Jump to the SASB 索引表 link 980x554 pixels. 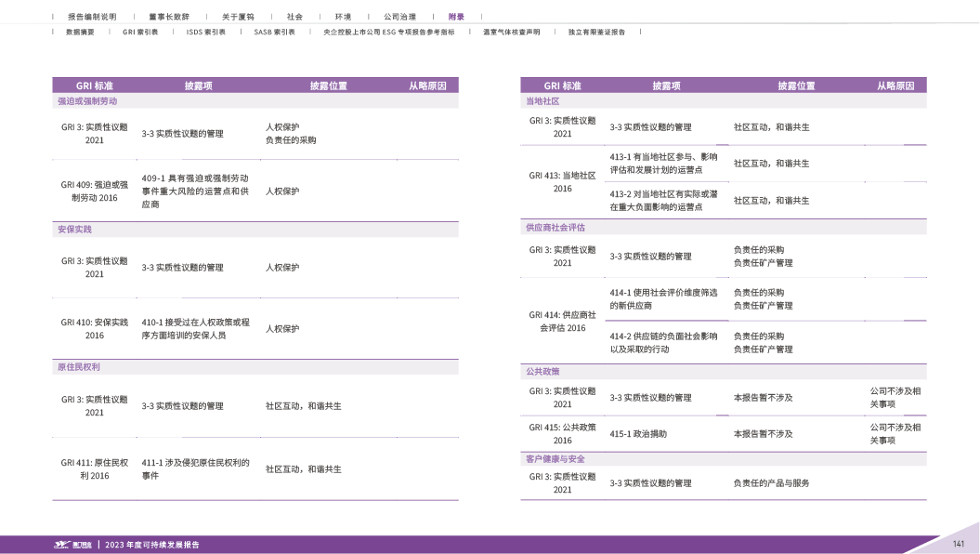[274, 32]
